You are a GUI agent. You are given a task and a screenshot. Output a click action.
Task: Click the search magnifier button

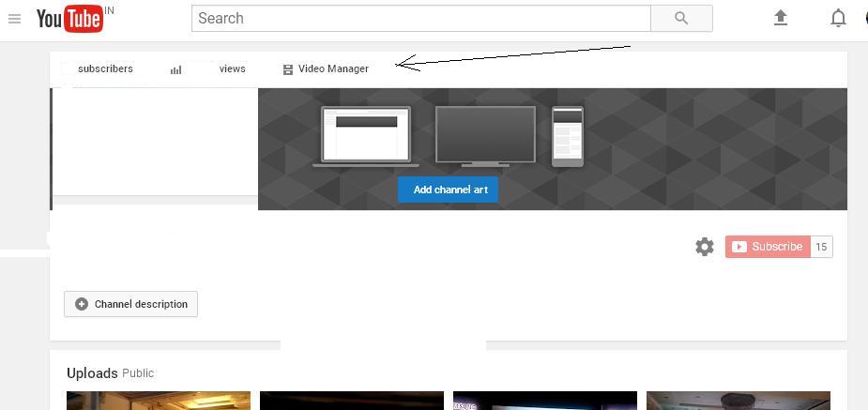pyautogui.click(x=681, y=18)
